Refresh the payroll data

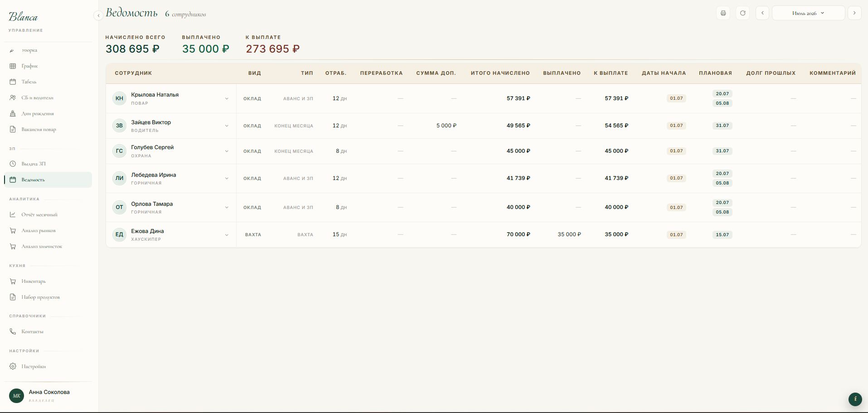coord(742,13)
